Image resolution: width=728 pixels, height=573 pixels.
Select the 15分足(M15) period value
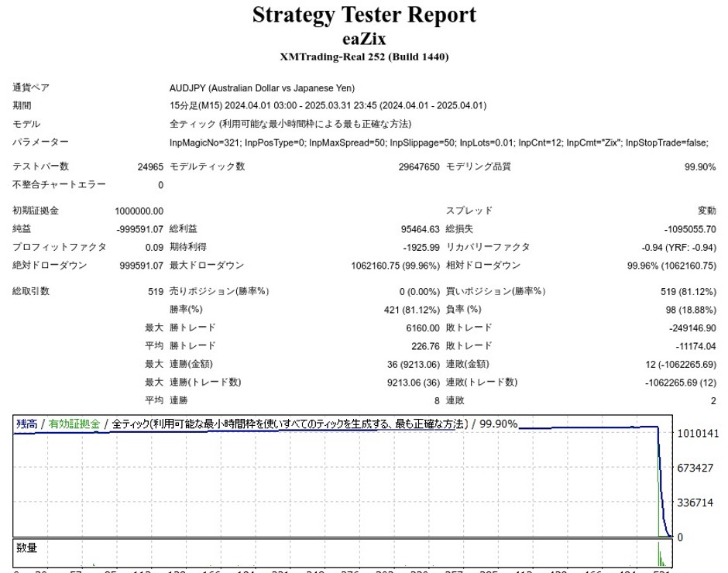328,105
